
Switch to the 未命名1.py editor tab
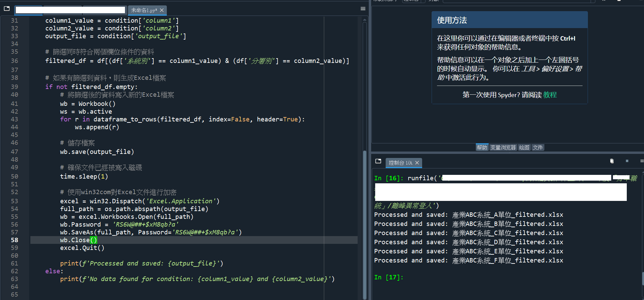tap(144, 10)
